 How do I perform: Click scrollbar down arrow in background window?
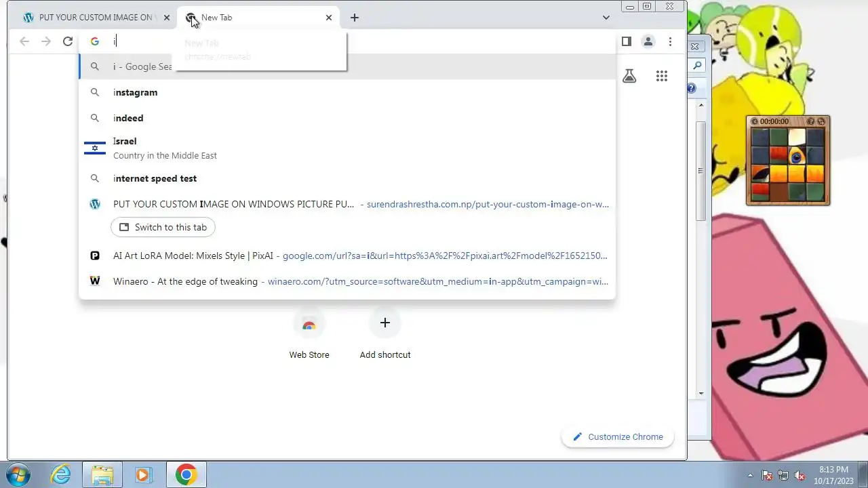coord(701,393)
